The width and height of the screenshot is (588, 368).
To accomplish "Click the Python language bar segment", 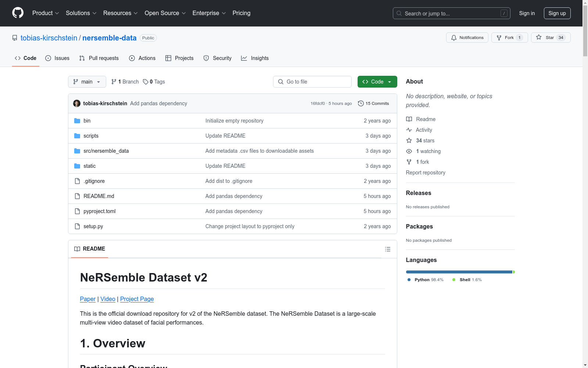I will pyautogui.click(x=459, y=272).
